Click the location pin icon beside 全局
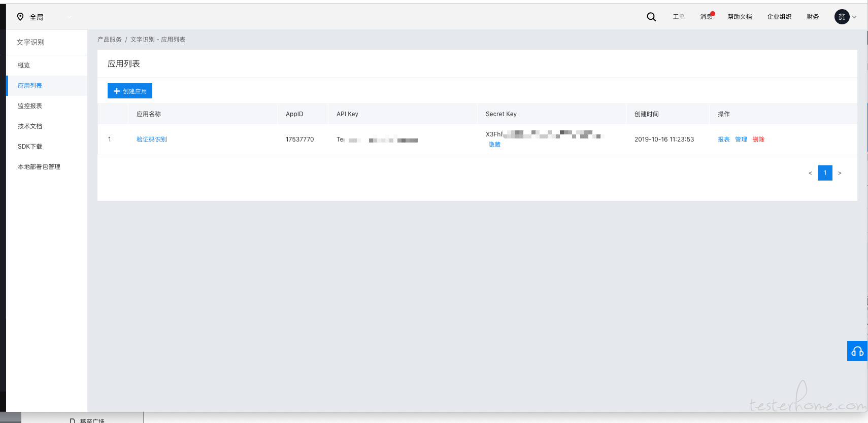868x423 pixels. pyautogui.click(x=20, y=17)
